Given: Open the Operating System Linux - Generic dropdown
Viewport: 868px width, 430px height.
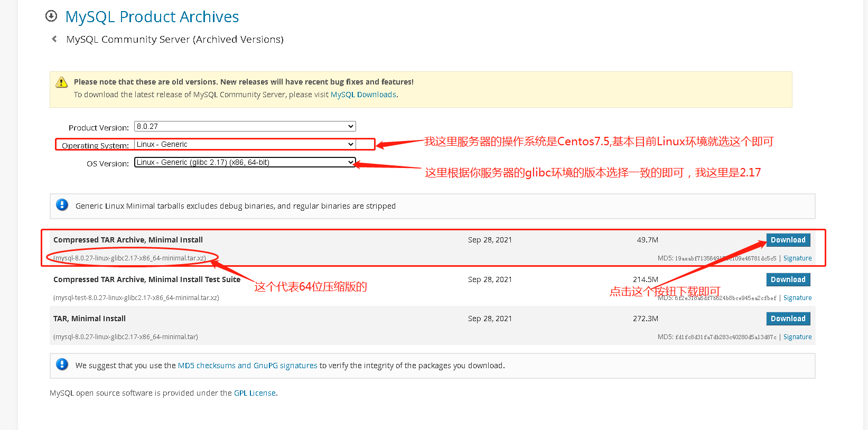Looking at the screenshot, I should point(245,144).
